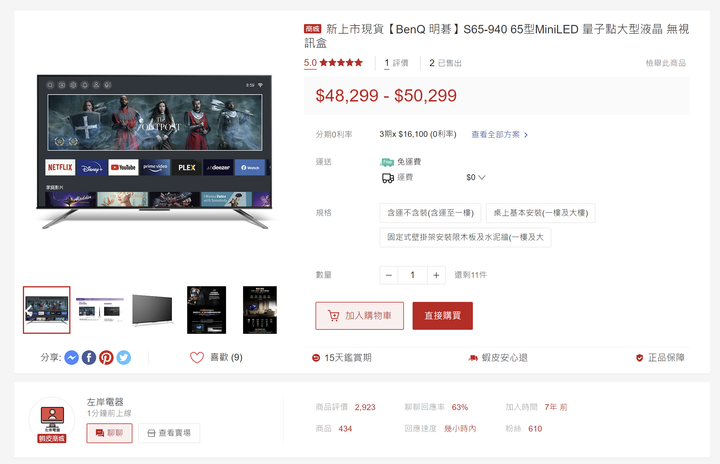
Task: Share product on Facebook icon
Action: coord(89,357)
